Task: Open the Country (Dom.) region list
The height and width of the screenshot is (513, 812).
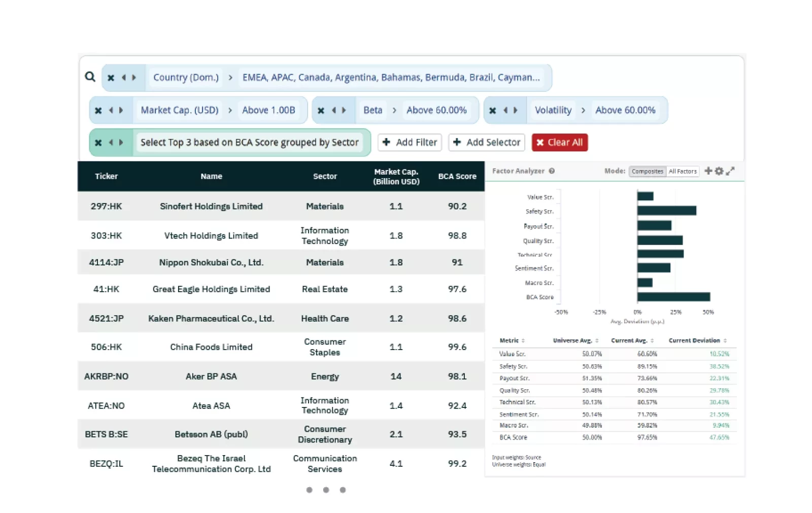Action: tap(391, 78)
